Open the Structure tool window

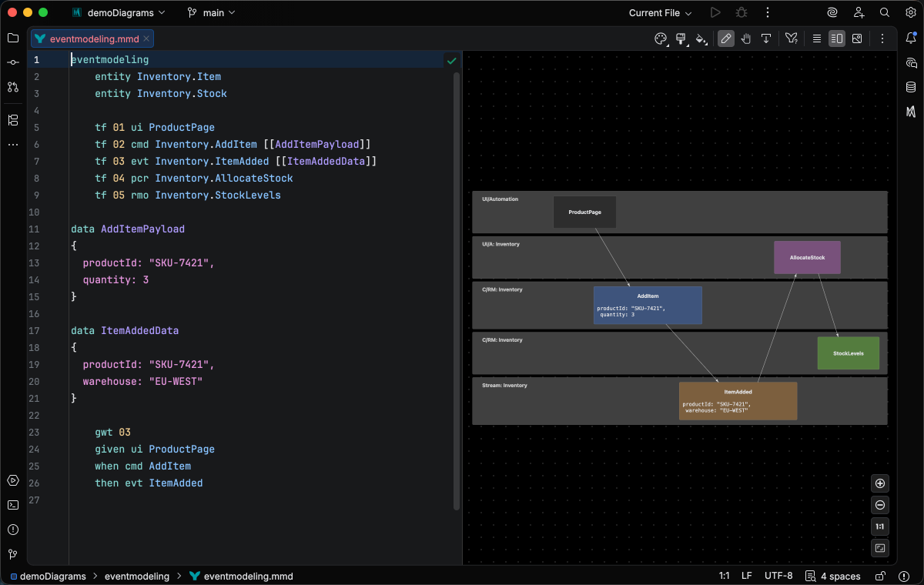[13, 120]
